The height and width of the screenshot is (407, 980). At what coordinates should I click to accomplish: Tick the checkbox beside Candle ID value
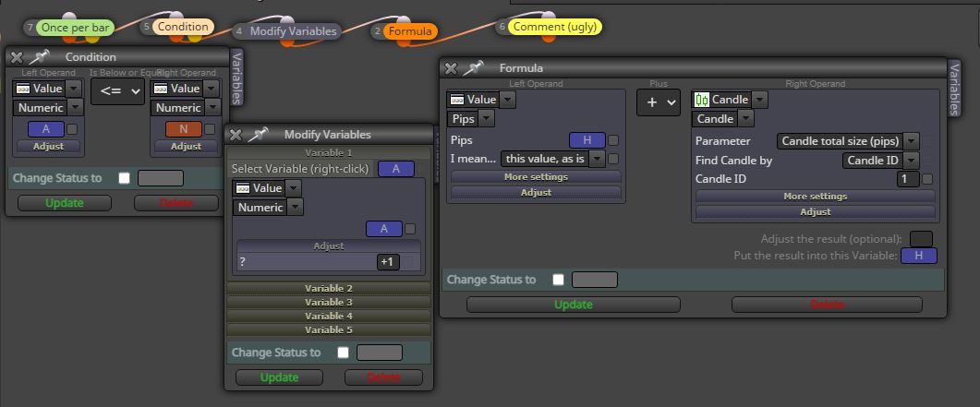click(926, 179)
